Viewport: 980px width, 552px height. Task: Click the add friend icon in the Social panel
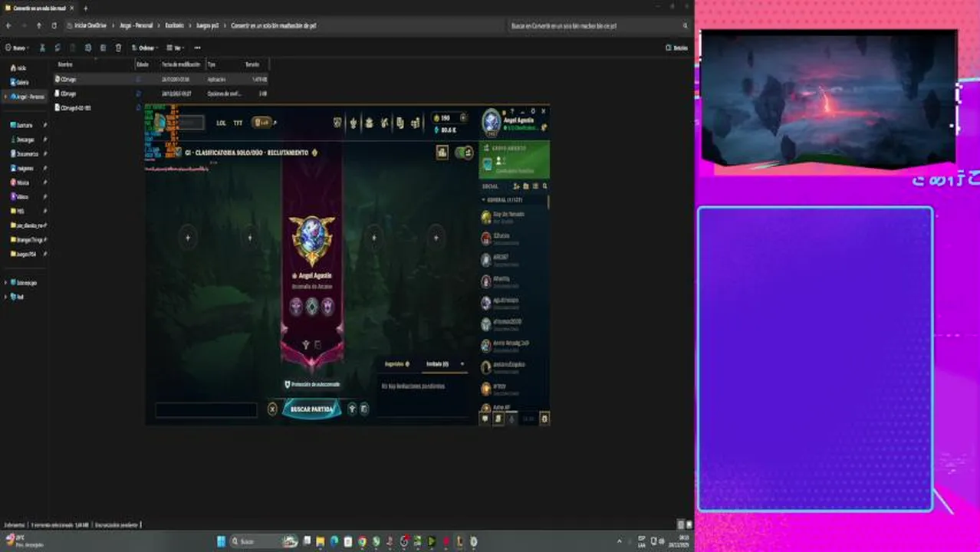(x=516, y=186)
